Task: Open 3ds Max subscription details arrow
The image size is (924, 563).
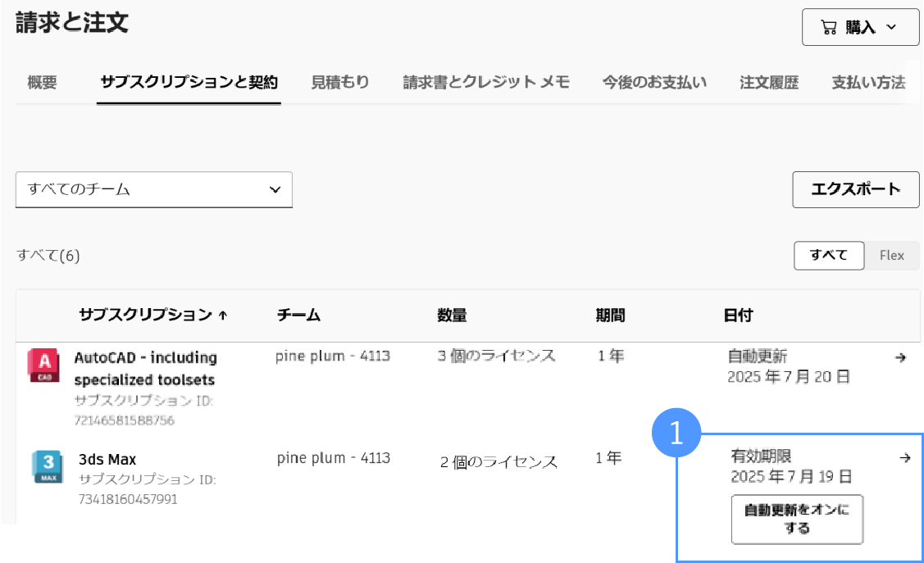Action: [x=904, y=459]
